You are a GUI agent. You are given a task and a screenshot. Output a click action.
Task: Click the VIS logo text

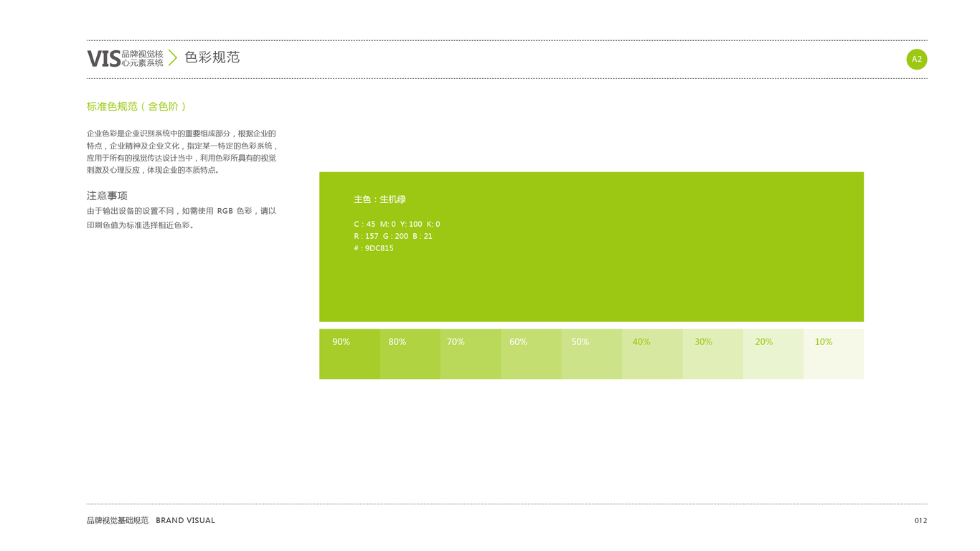pos(104,59)
